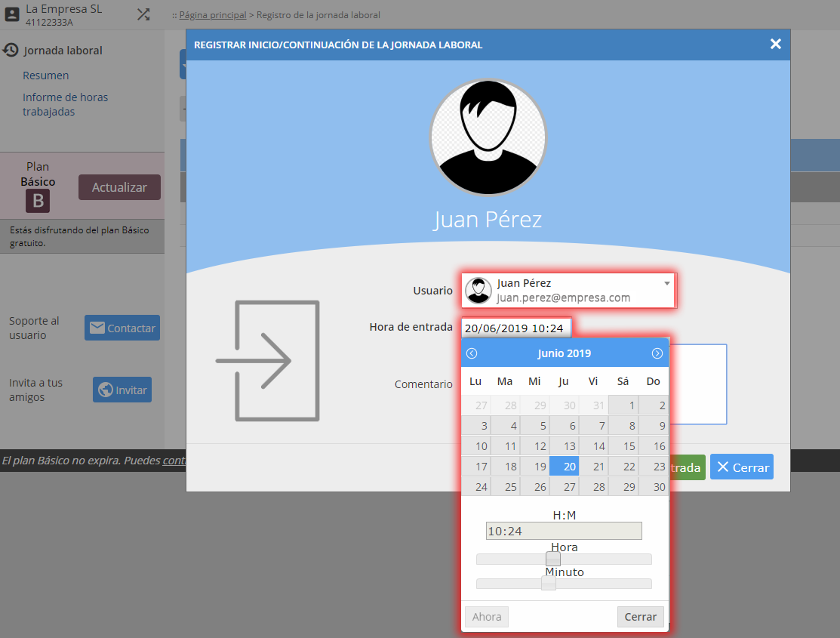Select day 14 in the calendar
The width and height of the screenshot is (840, 638).
[593, 446]
